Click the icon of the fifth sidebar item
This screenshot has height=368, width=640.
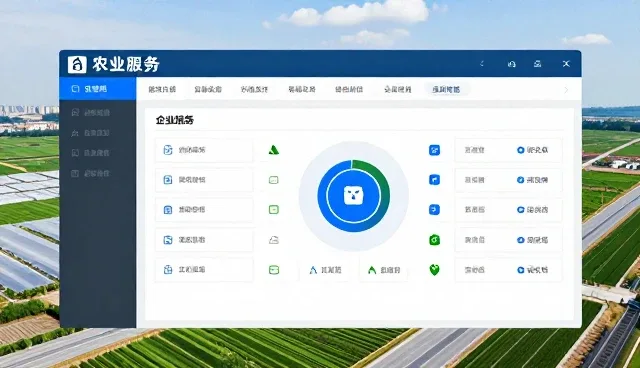pos(75,173)
